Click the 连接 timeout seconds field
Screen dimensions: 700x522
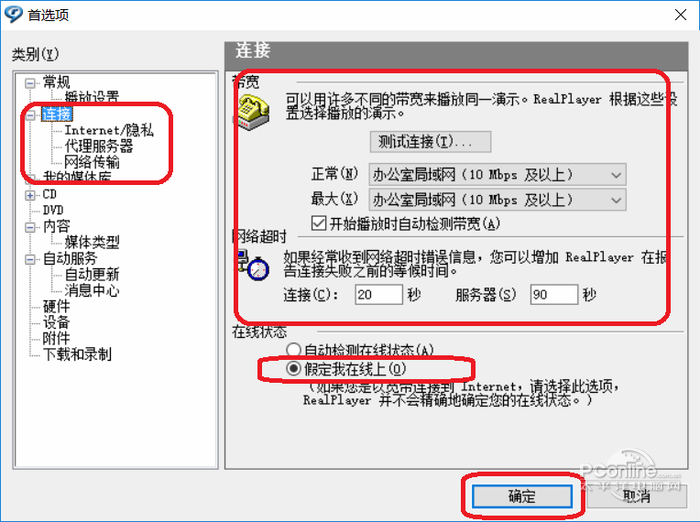[x=379, y=295]
